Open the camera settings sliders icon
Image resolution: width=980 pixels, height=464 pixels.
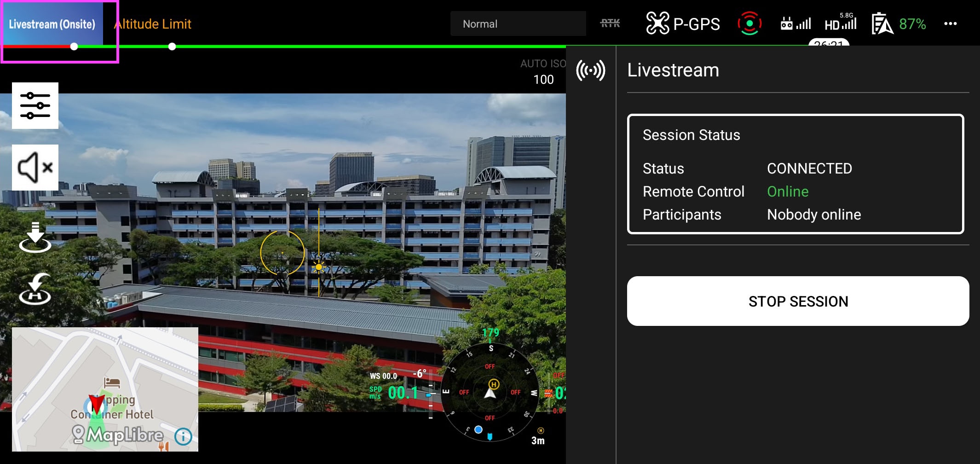click(x=35, y=105)
